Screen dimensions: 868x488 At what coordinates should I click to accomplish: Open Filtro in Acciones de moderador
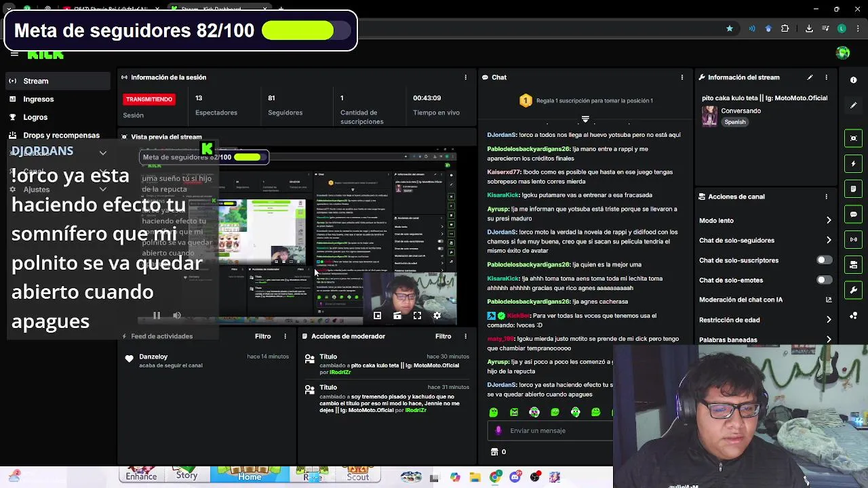443,336
